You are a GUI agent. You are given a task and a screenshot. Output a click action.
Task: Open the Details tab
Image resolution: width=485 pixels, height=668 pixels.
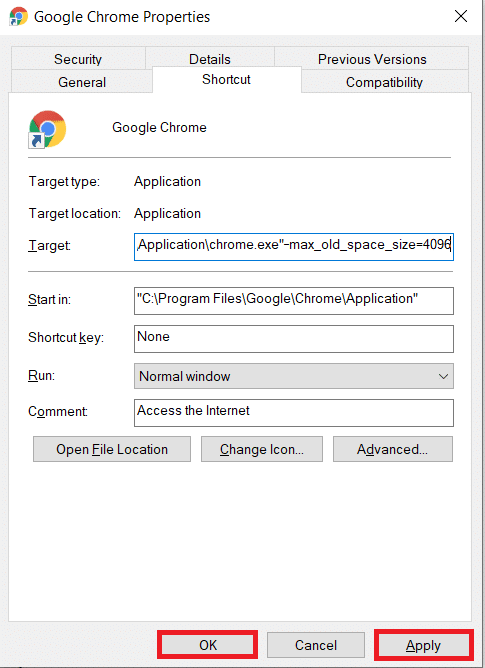coord(210,59)
